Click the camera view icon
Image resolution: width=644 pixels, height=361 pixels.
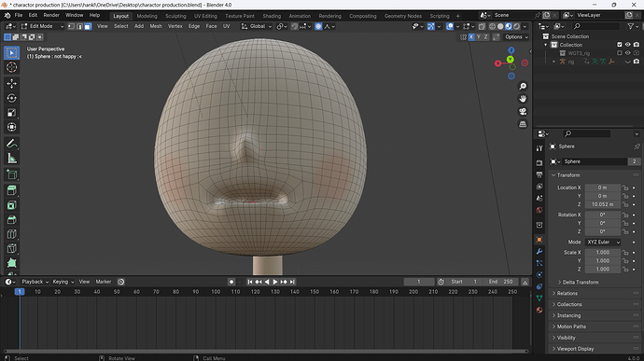coord(523,111)
